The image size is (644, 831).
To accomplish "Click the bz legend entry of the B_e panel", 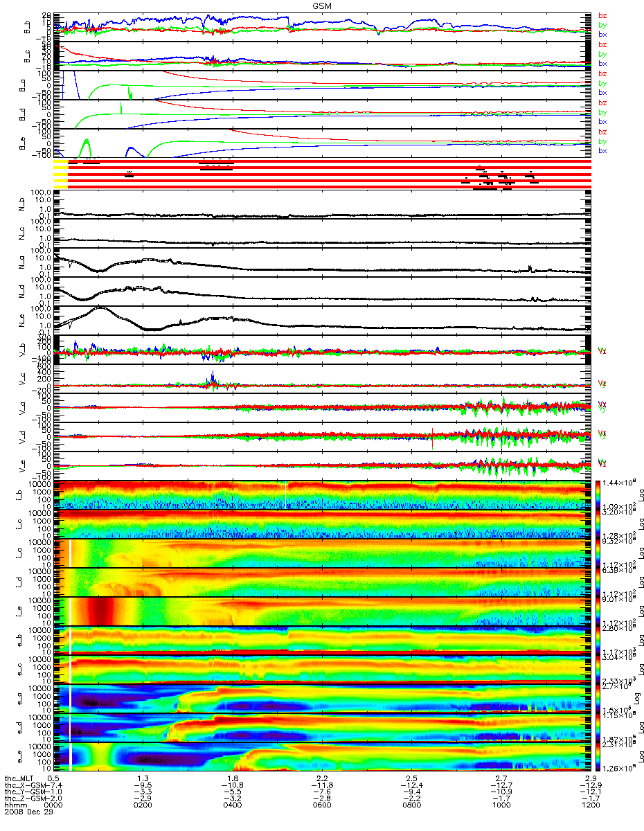I will tap(603, 132).
